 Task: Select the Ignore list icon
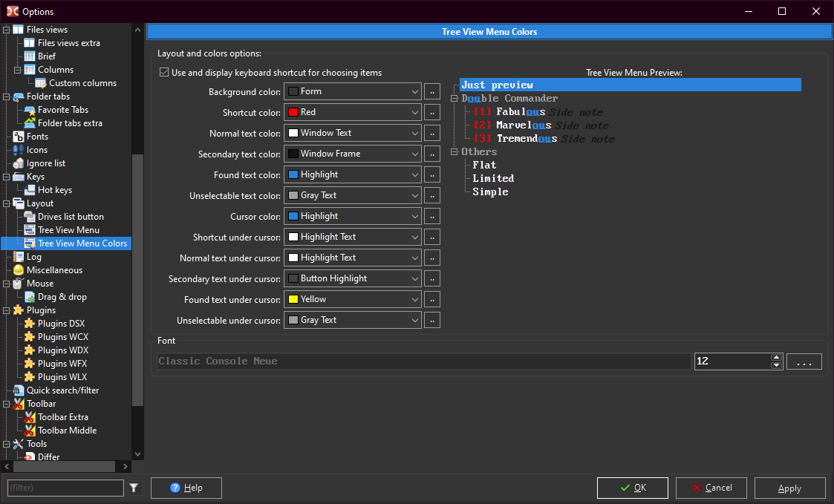click(19, 163)
